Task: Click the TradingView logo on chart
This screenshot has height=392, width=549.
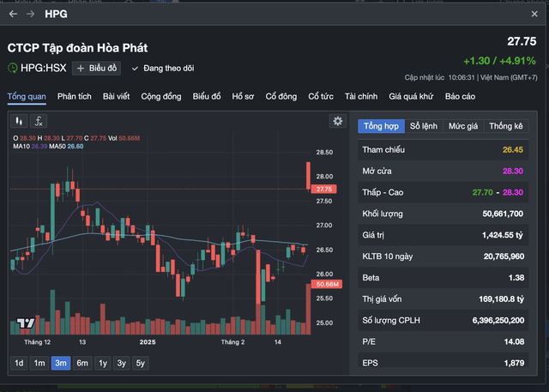Action: pos(26,323)
